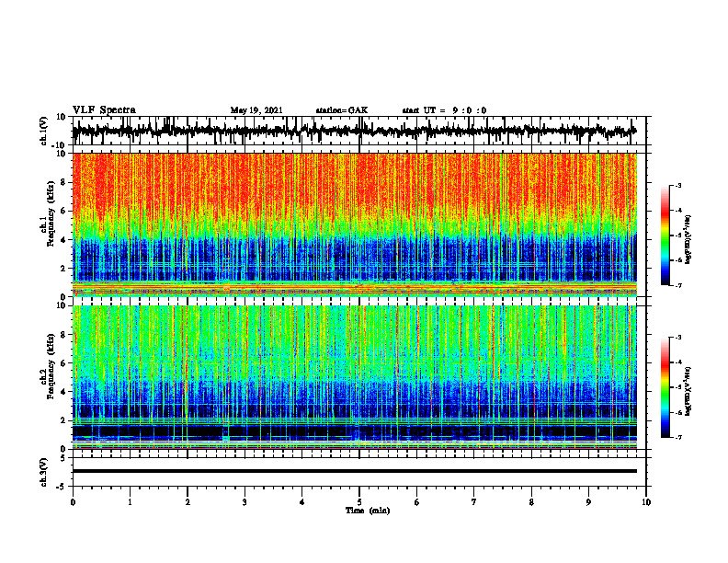The image size is (728, 563).
Task: Click the 4 kHz tick label on ch.1 spectrogram
Action: click(63, 240)
